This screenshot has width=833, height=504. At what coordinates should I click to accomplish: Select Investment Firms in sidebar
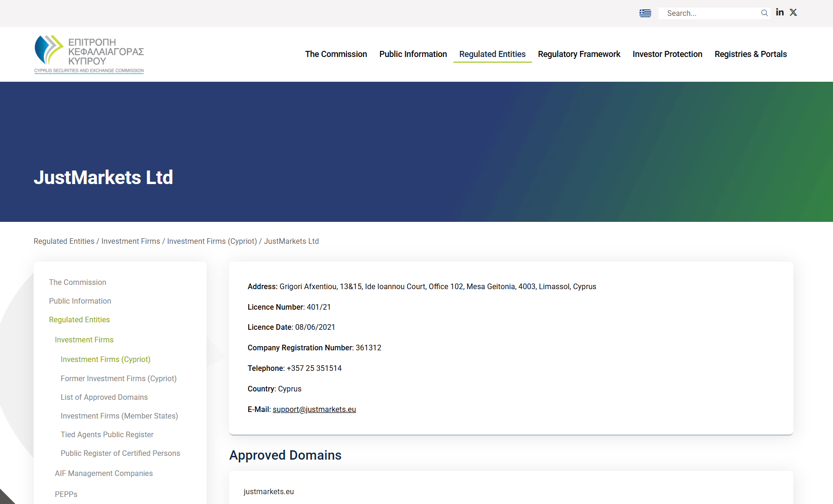click(x=84, y=340)
